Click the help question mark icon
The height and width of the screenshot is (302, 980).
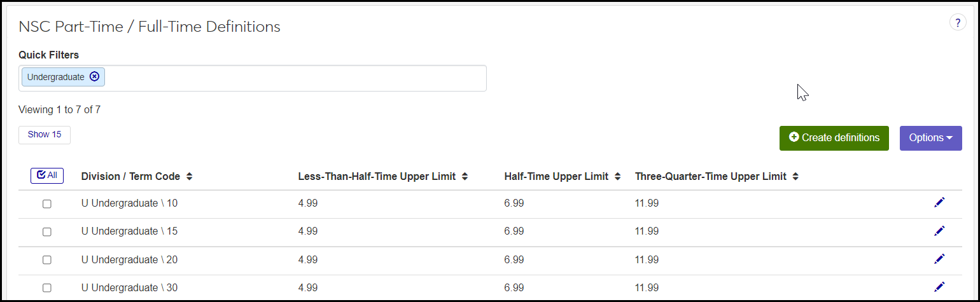pyautogui.click(x=957, y=23)
